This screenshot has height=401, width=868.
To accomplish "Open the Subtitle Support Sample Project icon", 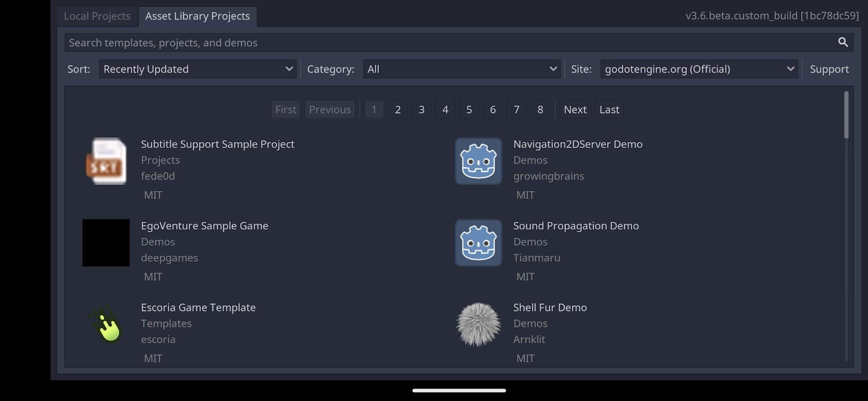I will point(106,161).
